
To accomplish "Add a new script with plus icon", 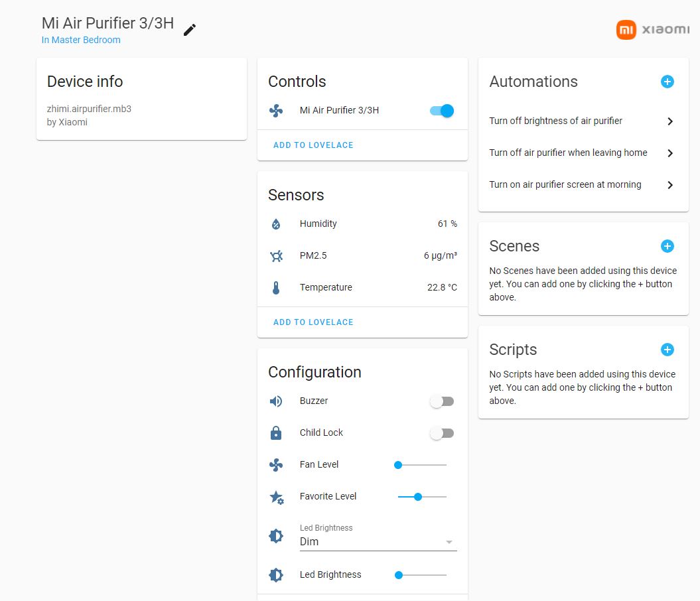I will click(667, 350).
